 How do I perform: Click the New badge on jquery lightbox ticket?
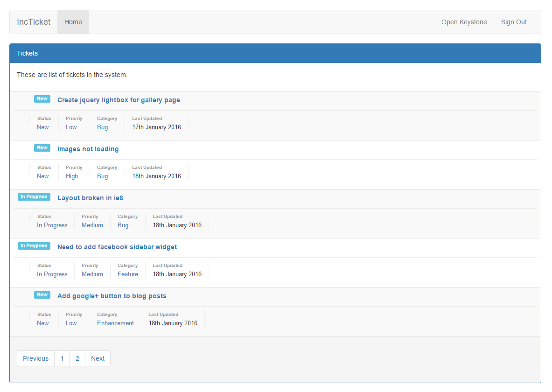[x=42, y=98]
